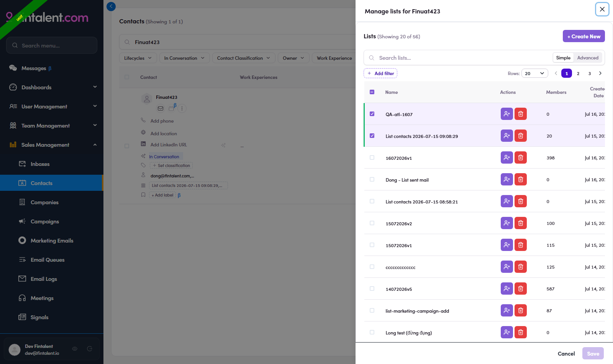
Task: Open the three-dot menu for Finuat423
Action: (x=182, y=108)
